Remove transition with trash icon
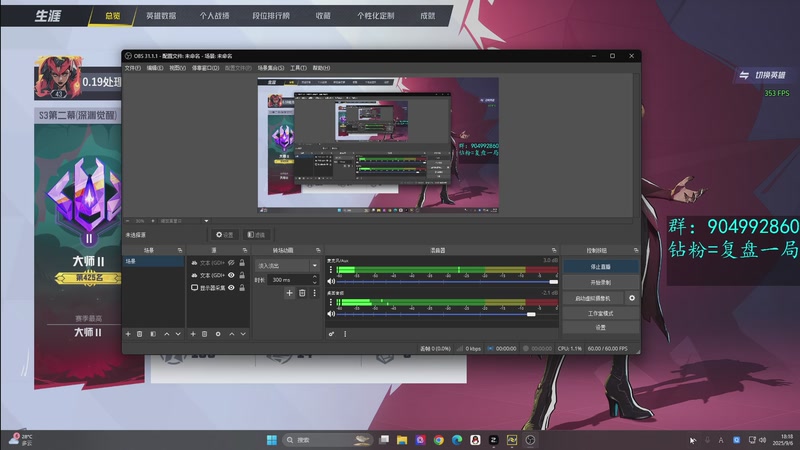The height and width of the screenshot is (450, 800). (302, 293)
